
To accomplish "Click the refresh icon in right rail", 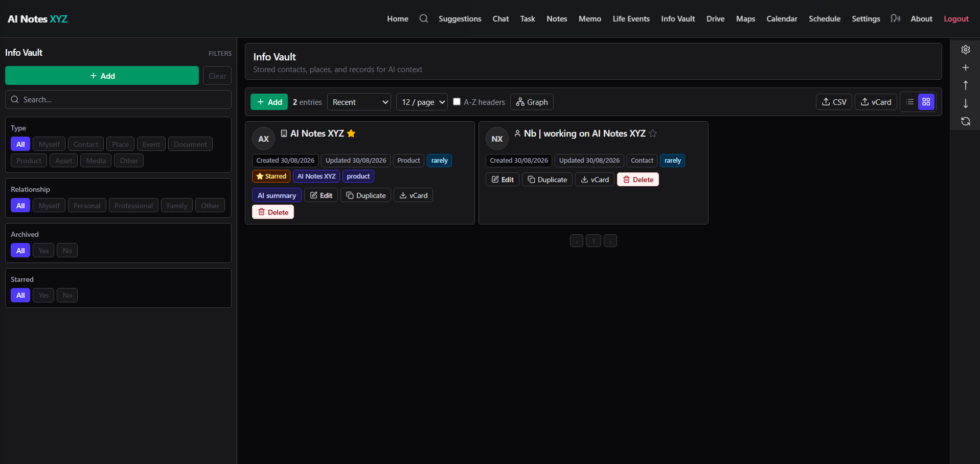I will pyautogui.click(x=966, y=121).
